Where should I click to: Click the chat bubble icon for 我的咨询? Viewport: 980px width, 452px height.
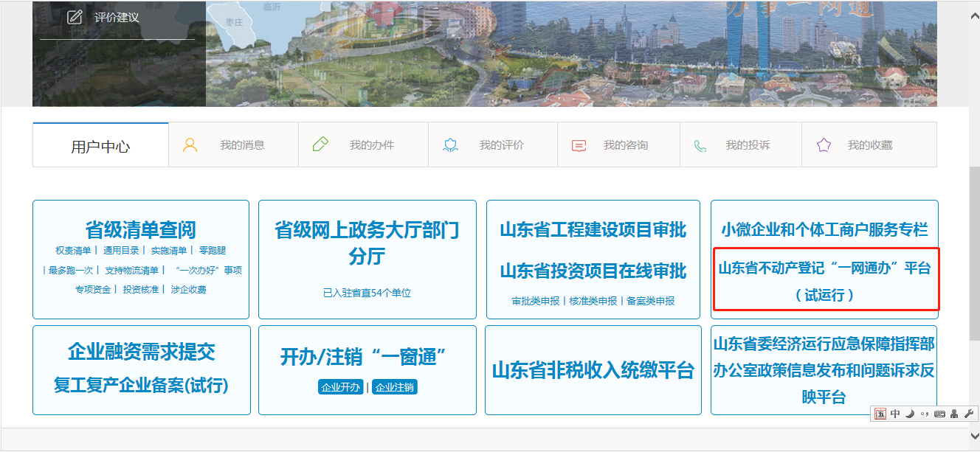pos(579,145)
